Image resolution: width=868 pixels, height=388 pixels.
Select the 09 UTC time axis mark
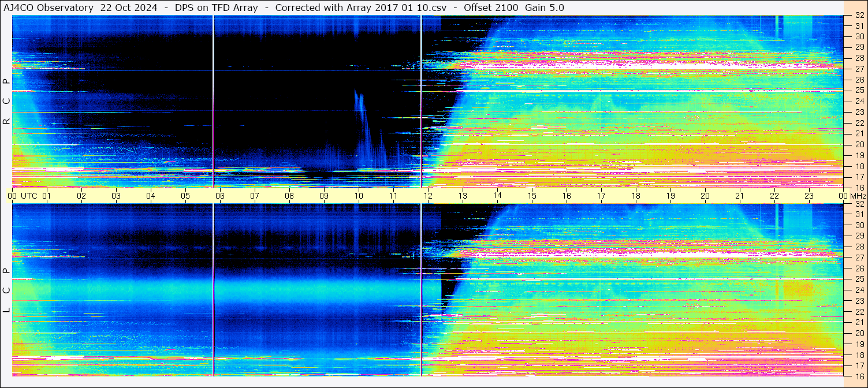[x=324, y=196]
